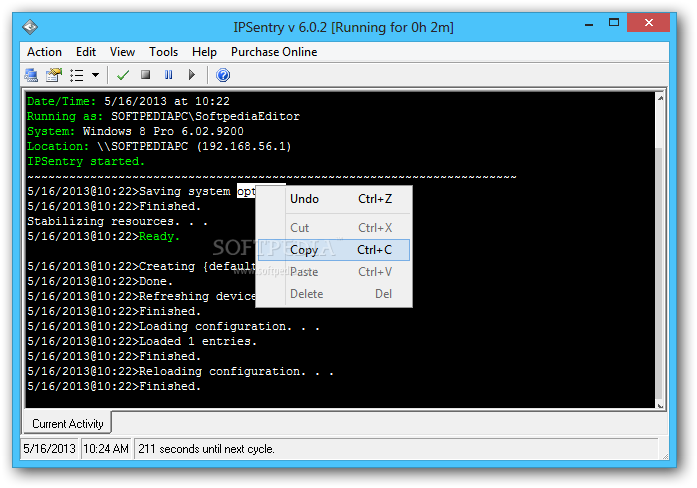The width and height of the screenshot is (697, 488).
Task: Choose Delete from the context menu
Action: click(334, 294)
